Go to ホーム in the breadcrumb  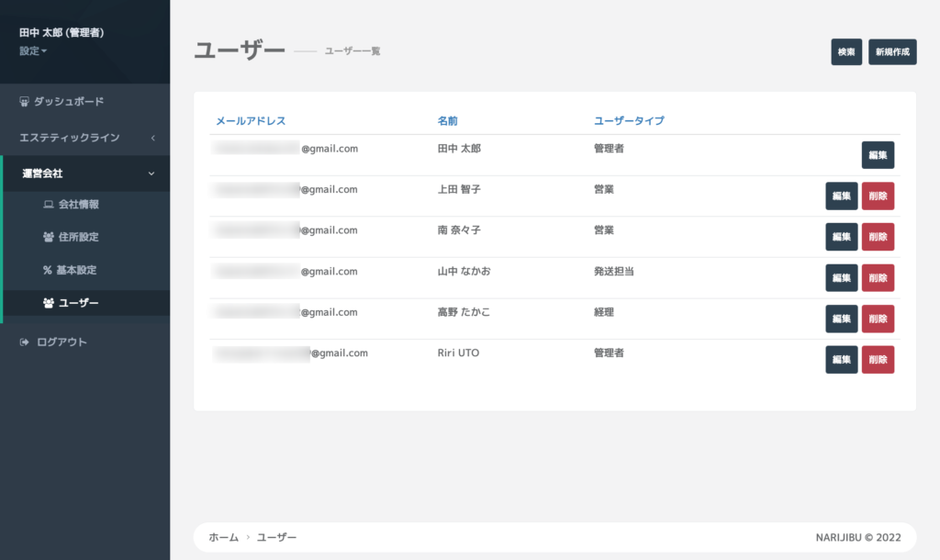[x=223, y=537]
